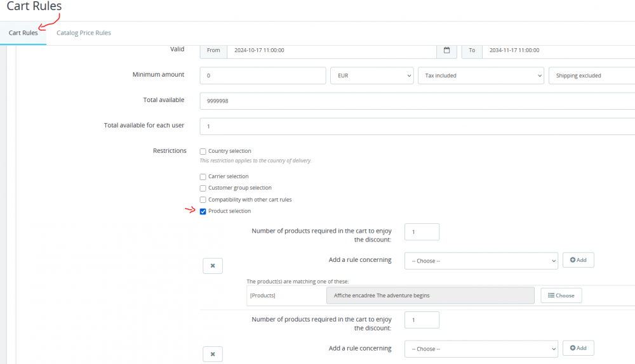Open the calendar icon for Valid From date
635x364 pixels.
446,50
